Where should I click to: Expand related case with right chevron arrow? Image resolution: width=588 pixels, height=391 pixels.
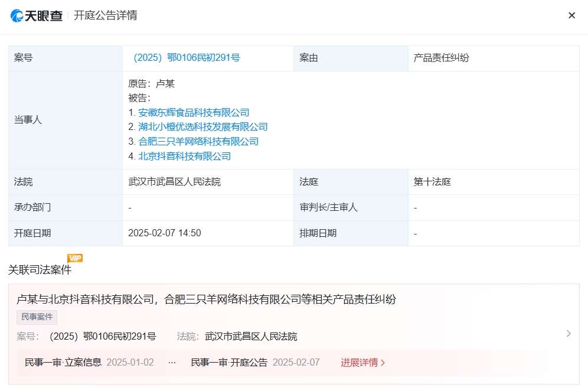click(x=569, y=333)
